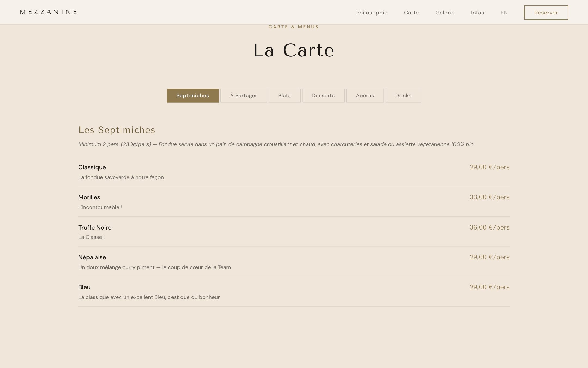Click the La Carte heading
The height and width of the screenshot is (368, 588).
[x=294, y=50]
